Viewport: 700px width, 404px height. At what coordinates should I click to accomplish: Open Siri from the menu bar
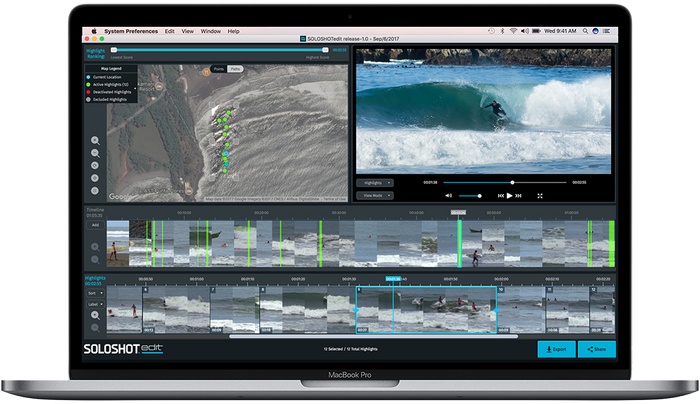click(596, 31)
